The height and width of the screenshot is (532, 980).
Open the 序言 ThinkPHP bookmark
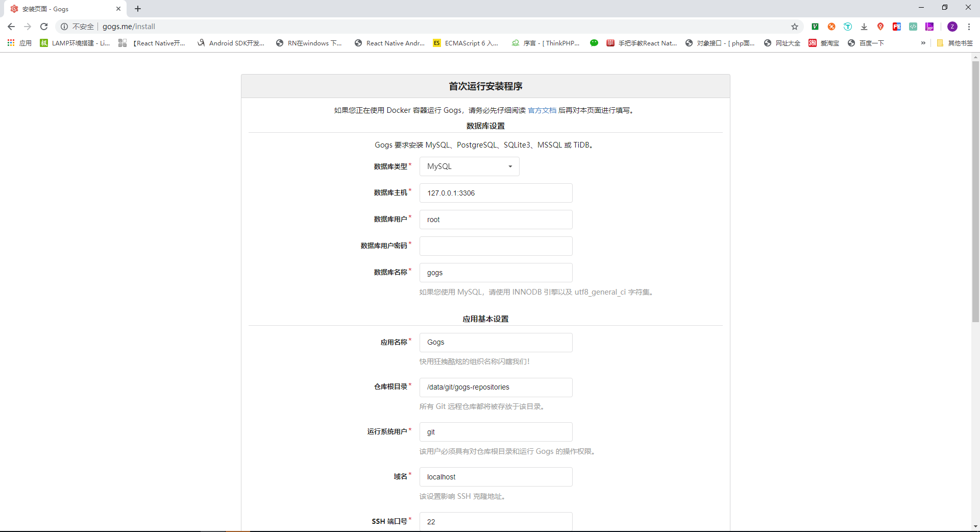tap(546, 43)
